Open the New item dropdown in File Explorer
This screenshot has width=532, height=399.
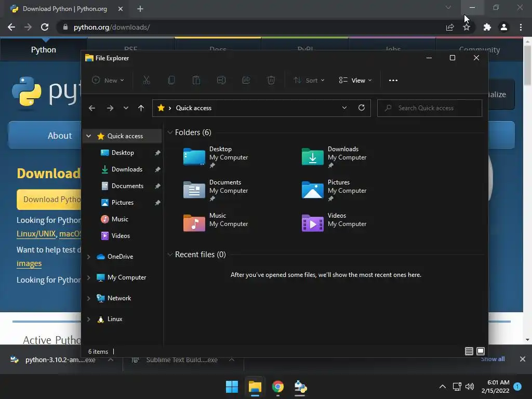point(108,81)
